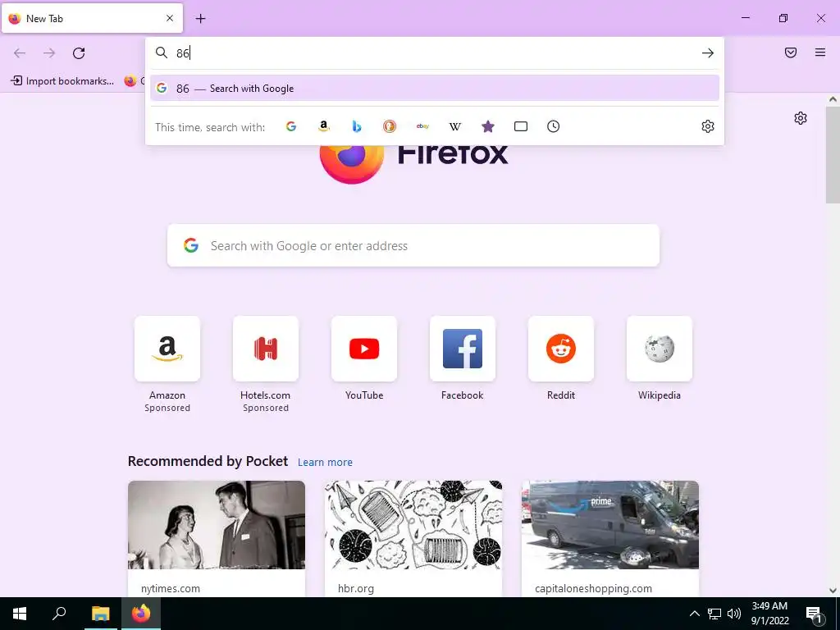Open the Firefox application menu

point(820,52)
